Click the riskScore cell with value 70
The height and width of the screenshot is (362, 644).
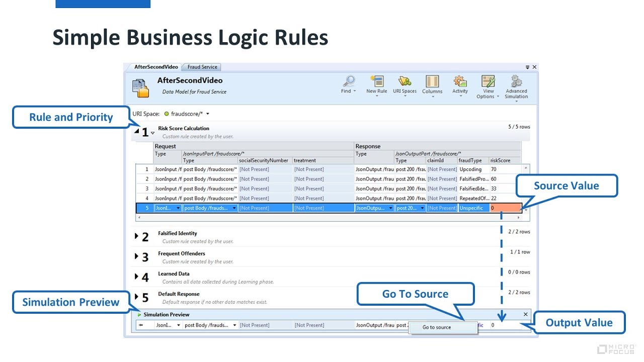[x=505, y=169]
